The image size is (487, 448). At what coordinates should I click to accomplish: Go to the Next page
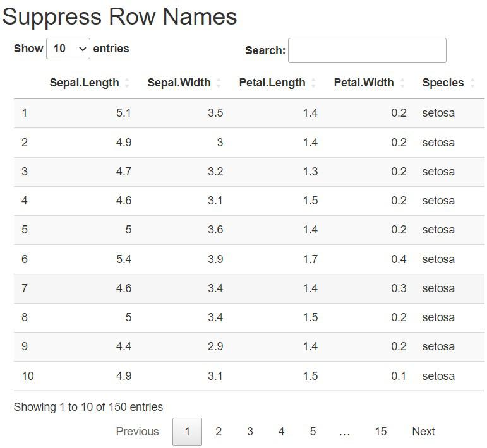(x=423, y=432)
